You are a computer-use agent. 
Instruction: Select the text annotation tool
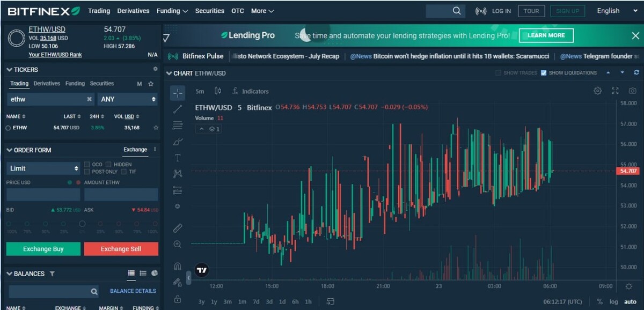(x=177, y=157)
